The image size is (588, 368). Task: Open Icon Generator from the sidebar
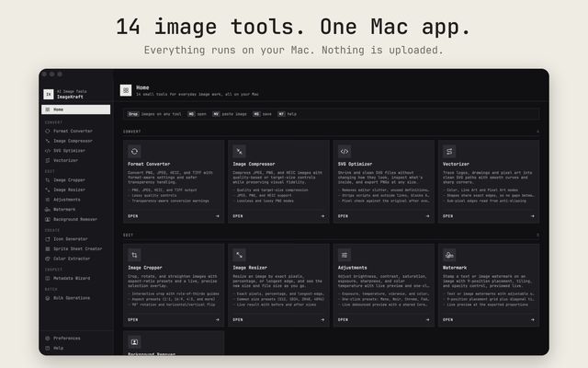coord(75,239)
